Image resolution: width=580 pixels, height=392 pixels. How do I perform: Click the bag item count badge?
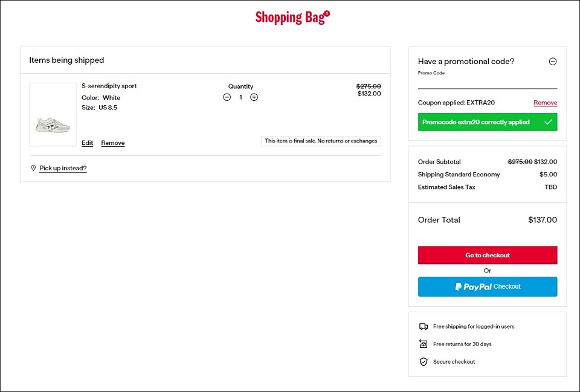tap(327, 14)
